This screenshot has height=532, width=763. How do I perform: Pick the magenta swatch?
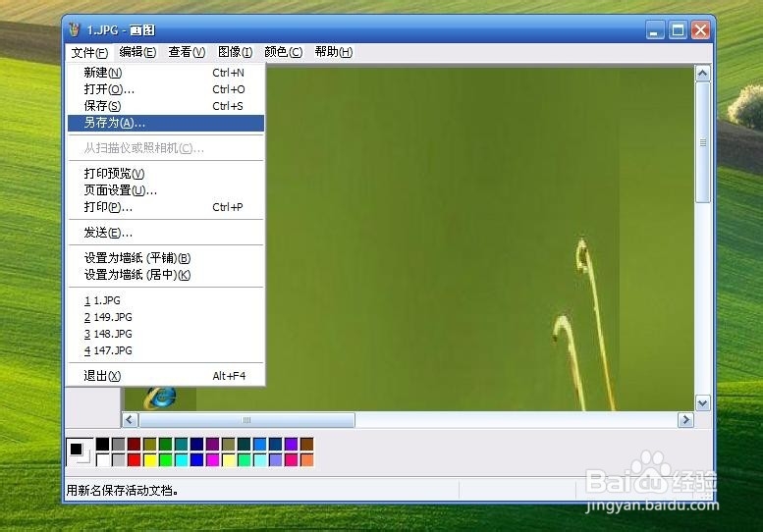pos(213,459)
